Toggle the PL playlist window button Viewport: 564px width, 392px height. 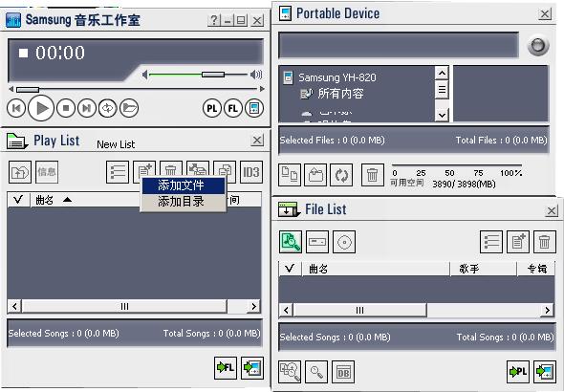pyautogui.click(x=212, y=108)
